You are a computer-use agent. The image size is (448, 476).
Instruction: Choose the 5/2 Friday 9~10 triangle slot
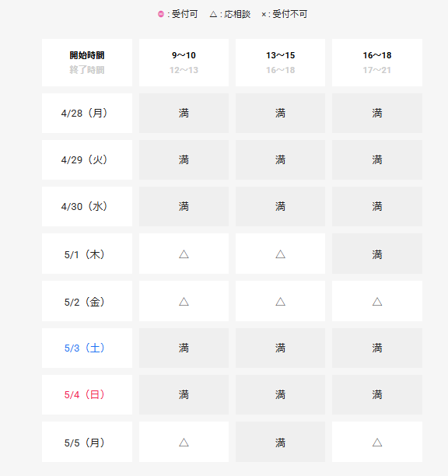pos(184,301)
